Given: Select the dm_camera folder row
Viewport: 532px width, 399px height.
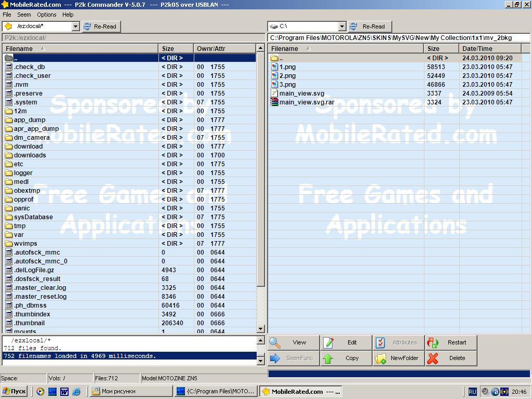Looking at the screenshot, I should click(x=129, y=137).
